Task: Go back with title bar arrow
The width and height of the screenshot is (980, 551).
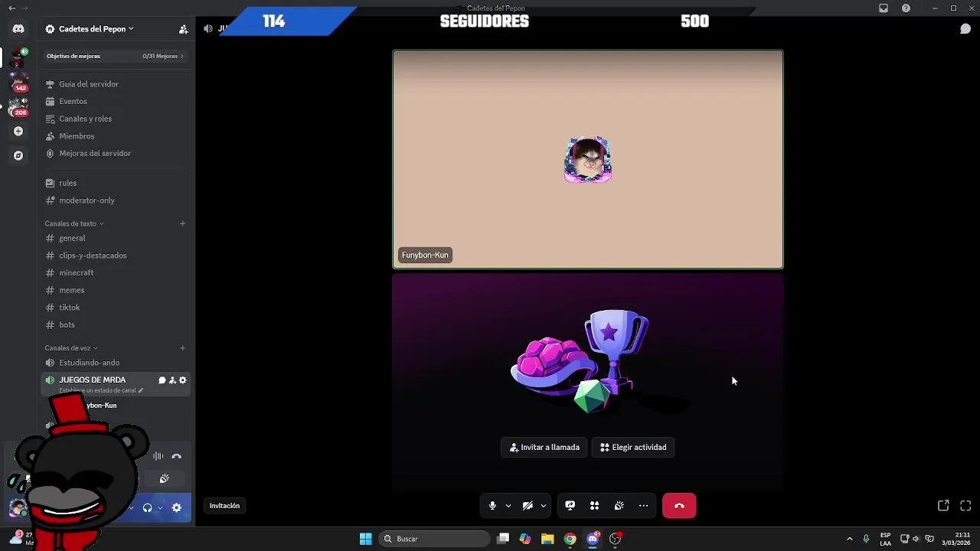Action: coord(11,8)
